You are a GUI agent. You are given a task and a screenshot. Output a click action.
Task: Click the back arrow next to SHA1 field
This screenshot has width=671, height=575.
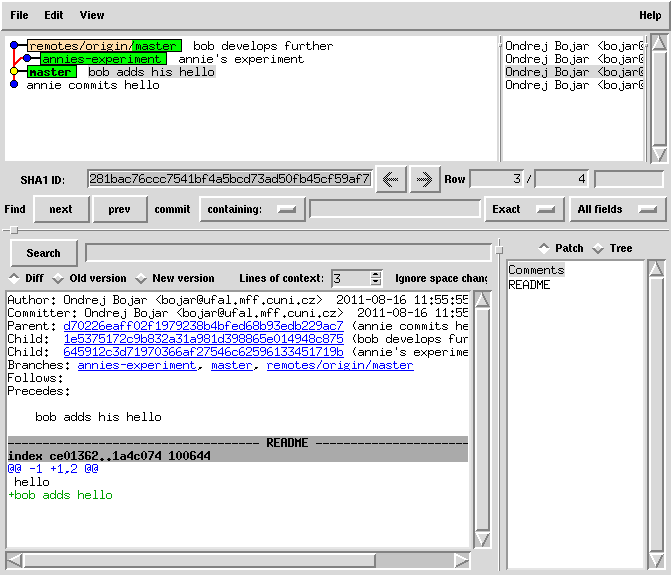pos(390,179)
